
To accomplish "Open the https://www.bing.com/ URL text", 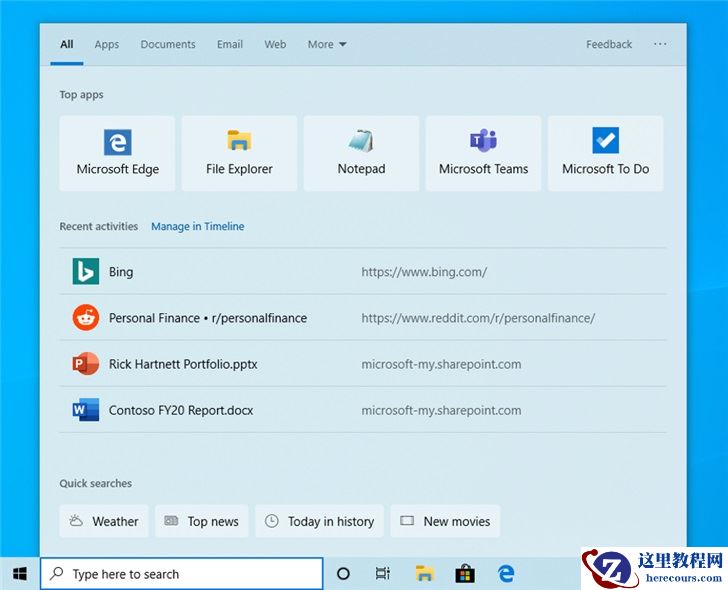I will [x=424, y=272].
